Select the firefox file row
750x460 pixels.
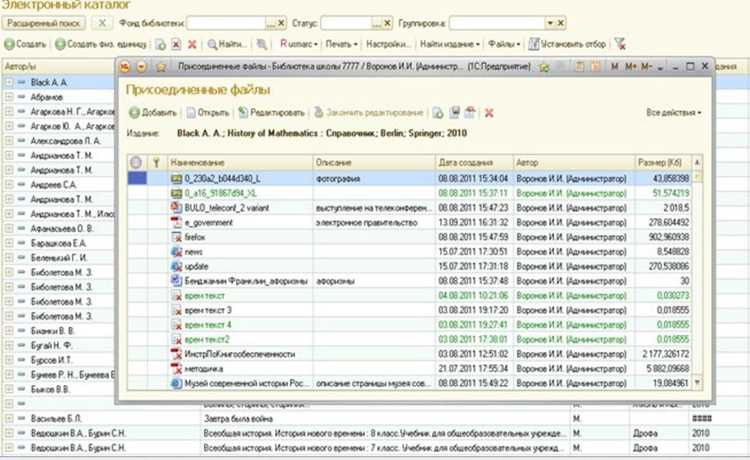click(410, 237)
